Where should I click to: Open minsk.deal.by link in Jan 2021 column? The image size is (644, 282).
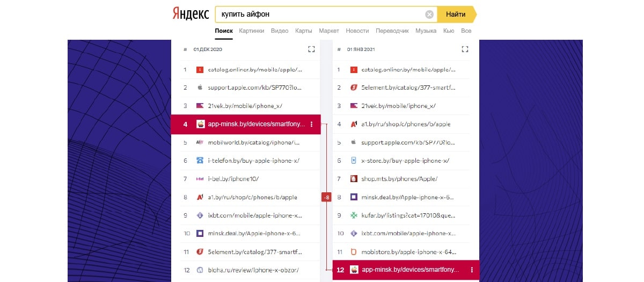pyautogui.click(x=408, y=197)
